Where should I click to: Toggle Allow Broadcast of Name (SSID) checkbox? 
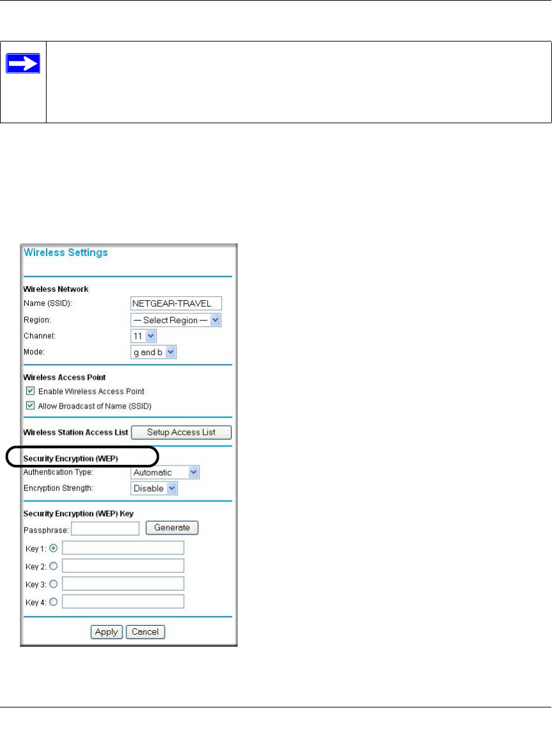[x=31, y=405]
